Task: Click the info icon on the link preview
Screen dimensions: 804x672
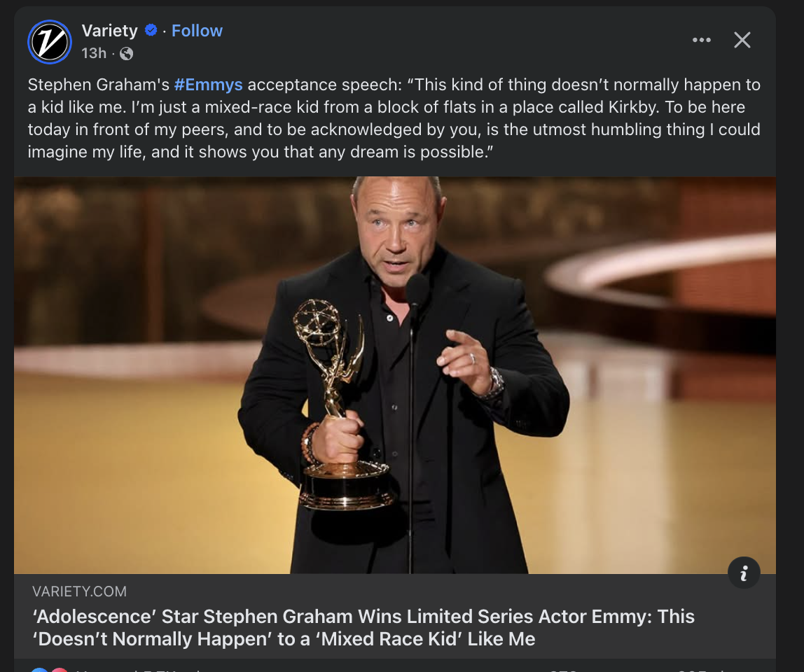Action: (743, 574)
